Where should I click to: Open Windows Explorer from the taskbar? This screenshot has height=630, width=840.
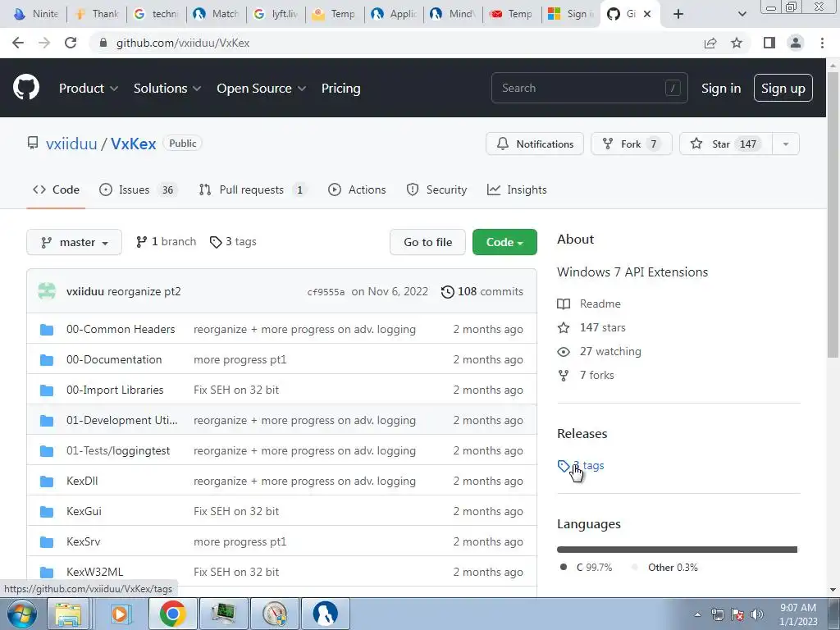pos(68,614)
